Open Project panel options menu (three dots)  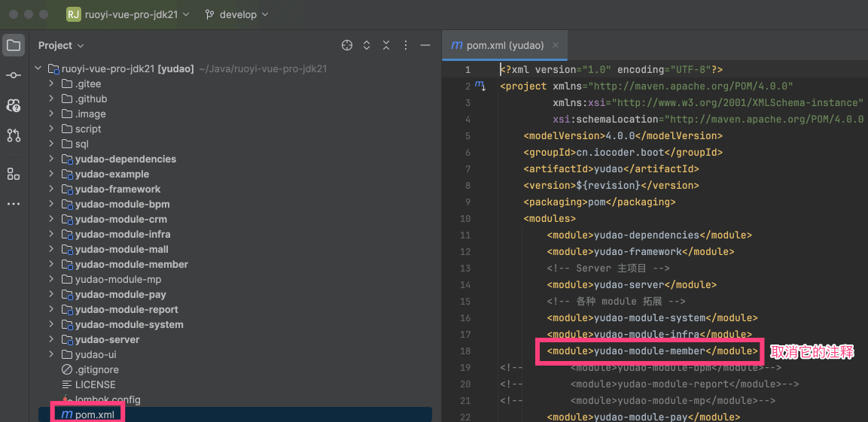(405, 45)
